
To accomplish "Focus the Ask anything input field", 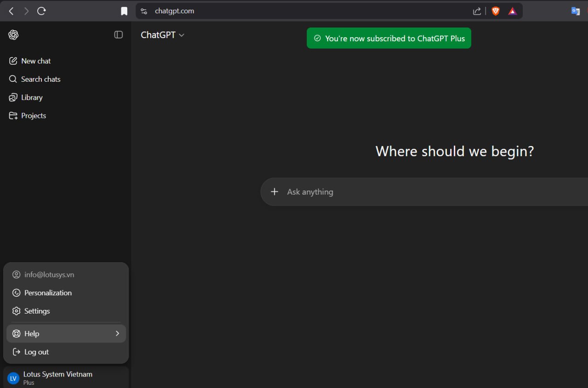I will [x=413, y=192].
